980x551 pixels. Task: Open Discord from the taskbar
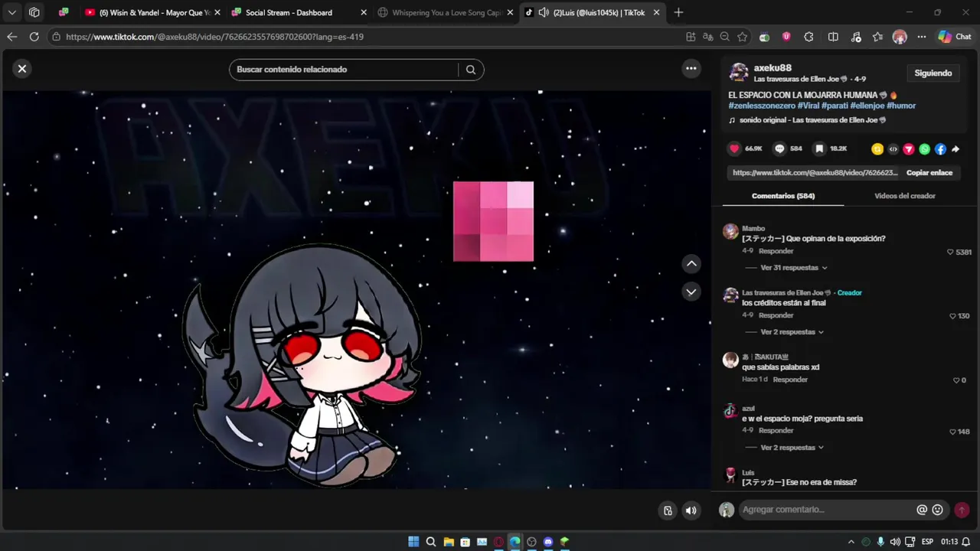[x=548, y=542]
